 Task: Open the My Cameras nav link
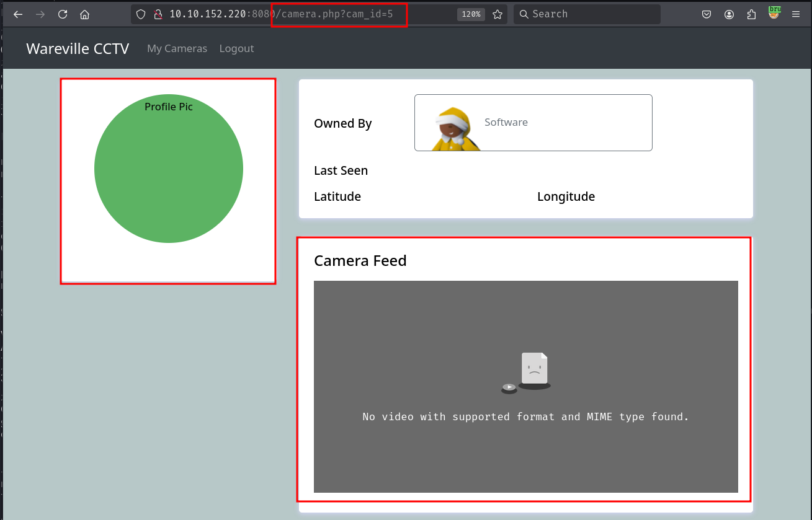pos(177,48)
